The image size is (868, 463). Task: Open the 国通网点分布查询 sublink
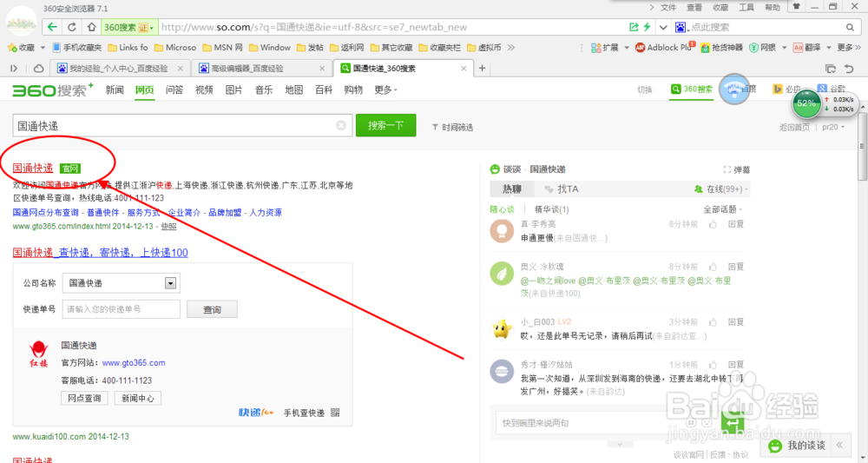click(46, 213)
